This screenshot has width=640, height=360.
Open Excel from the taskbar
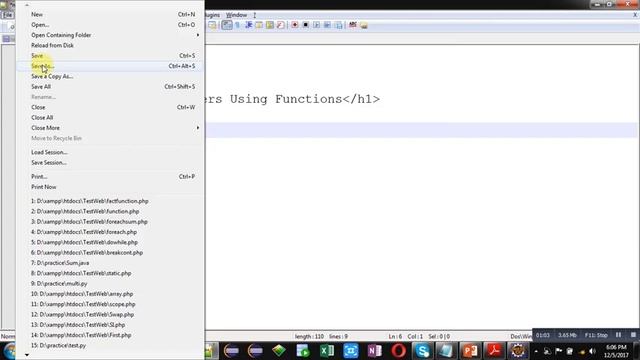327,351
